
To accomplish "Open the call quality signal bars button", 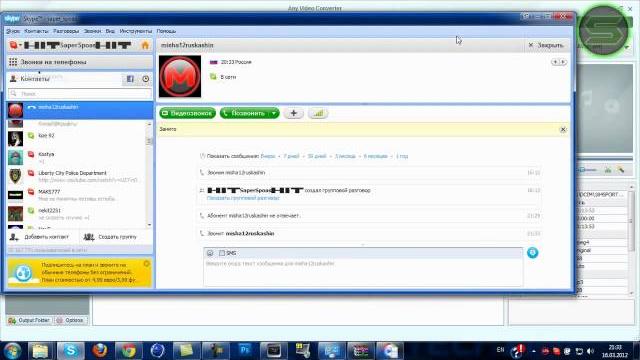I will tap(318, 113).
